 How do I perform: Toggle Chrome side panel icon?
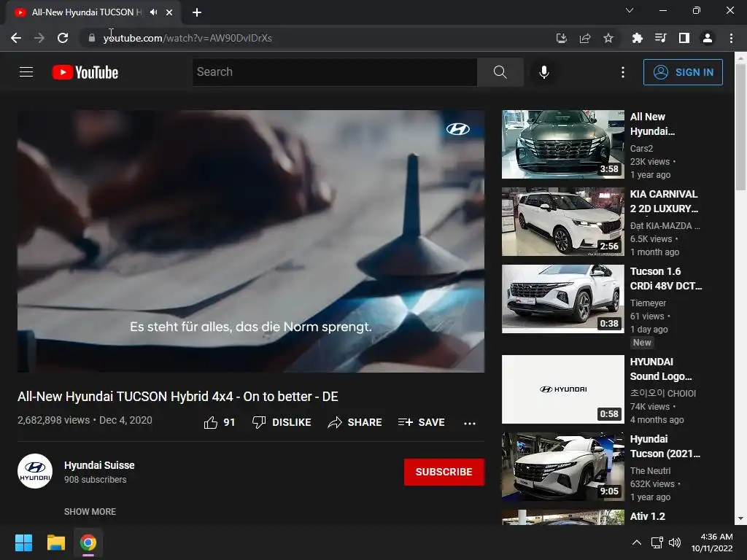(684, 38)
